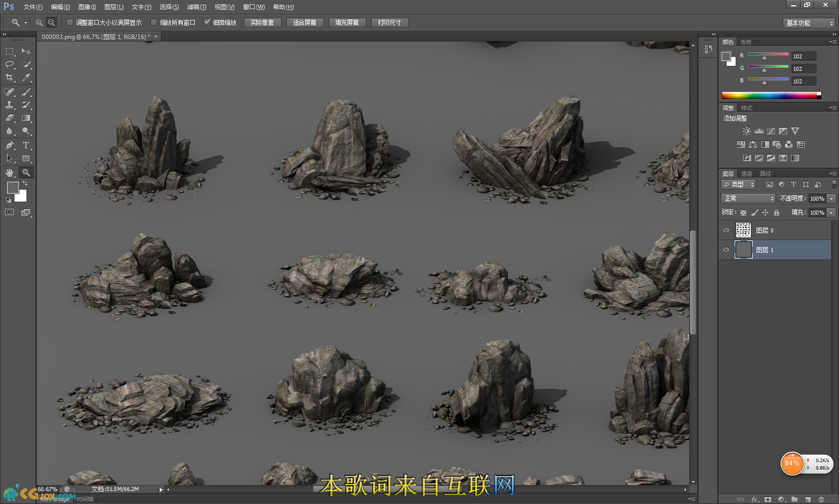Select the Lasso tool
Viewport: 839px width, 504px height.
tap(9, 64)
